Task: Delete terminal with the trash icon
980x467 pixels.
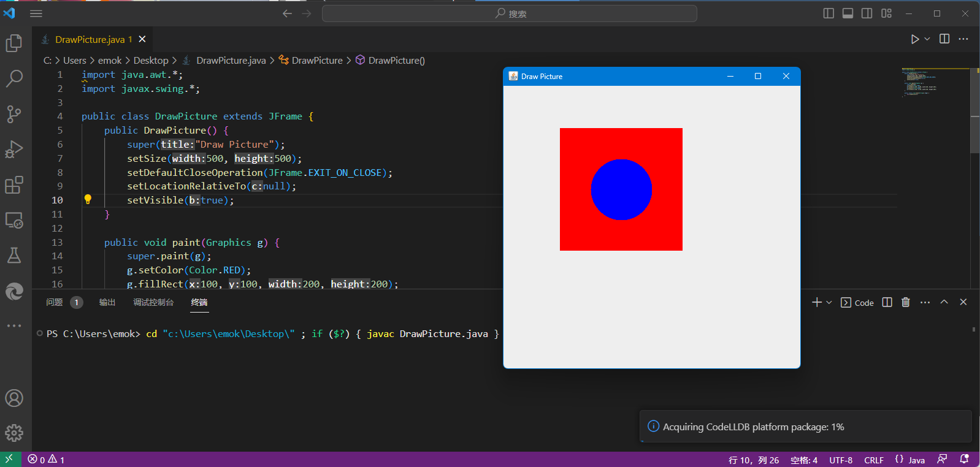Action: [906, 302]
